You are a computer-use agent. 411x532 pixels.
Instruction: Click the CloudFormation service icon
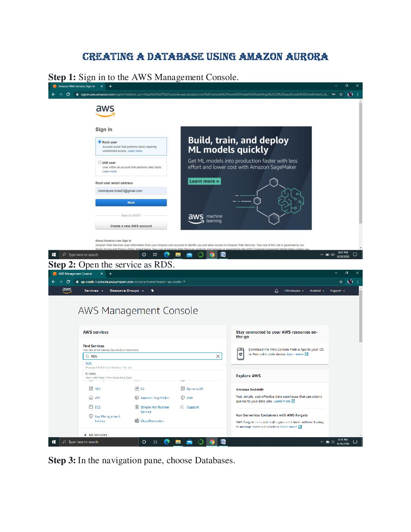tap(137, 421)
